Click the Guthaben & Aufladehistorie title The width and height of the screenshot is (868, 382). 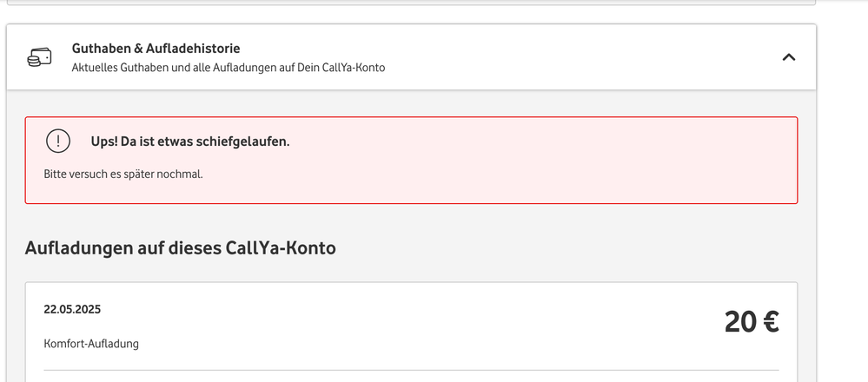156,49
